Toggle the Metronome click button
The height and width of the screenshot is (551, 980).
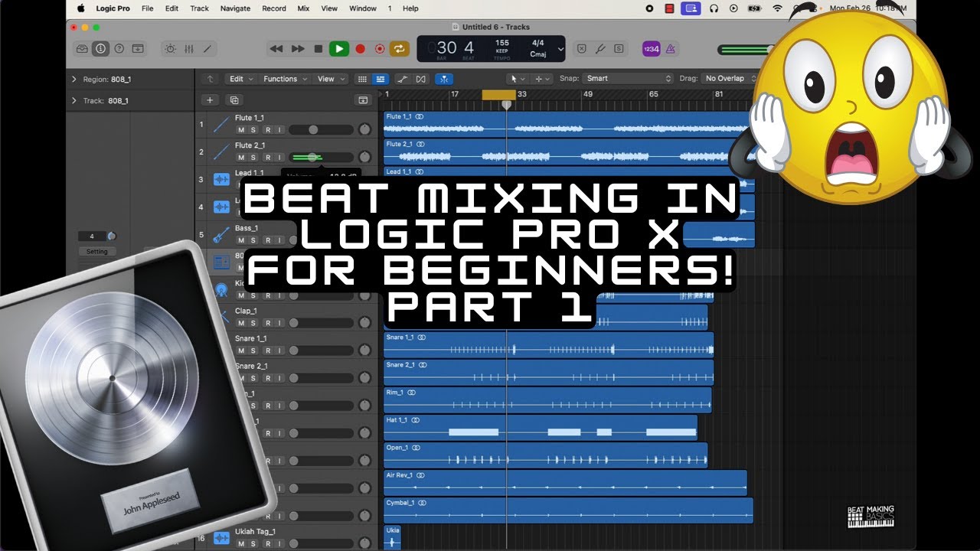point(671,49)
